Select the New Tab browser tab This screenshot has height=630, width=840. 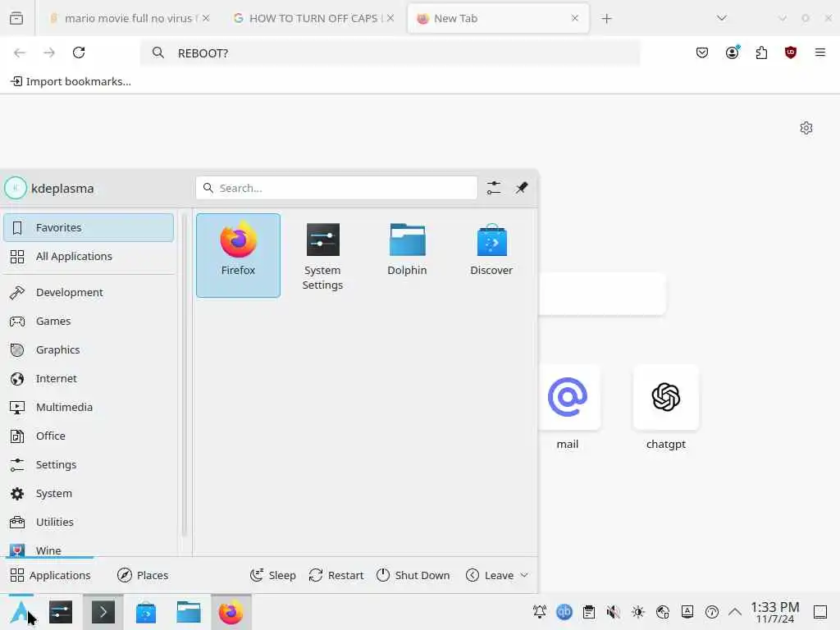[498, 18]
